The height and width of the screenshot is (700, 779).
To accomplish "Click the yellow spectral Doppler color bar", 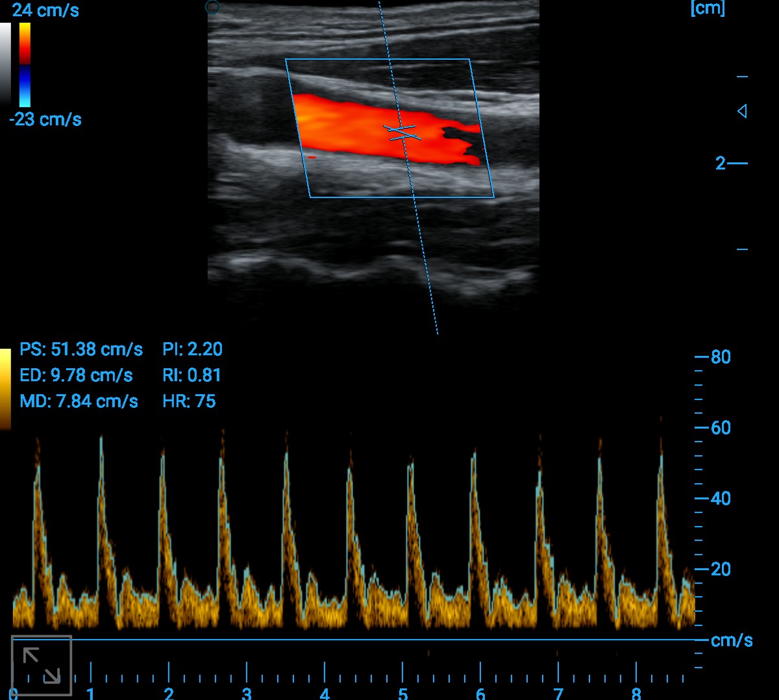I will [x=5, y=388].
